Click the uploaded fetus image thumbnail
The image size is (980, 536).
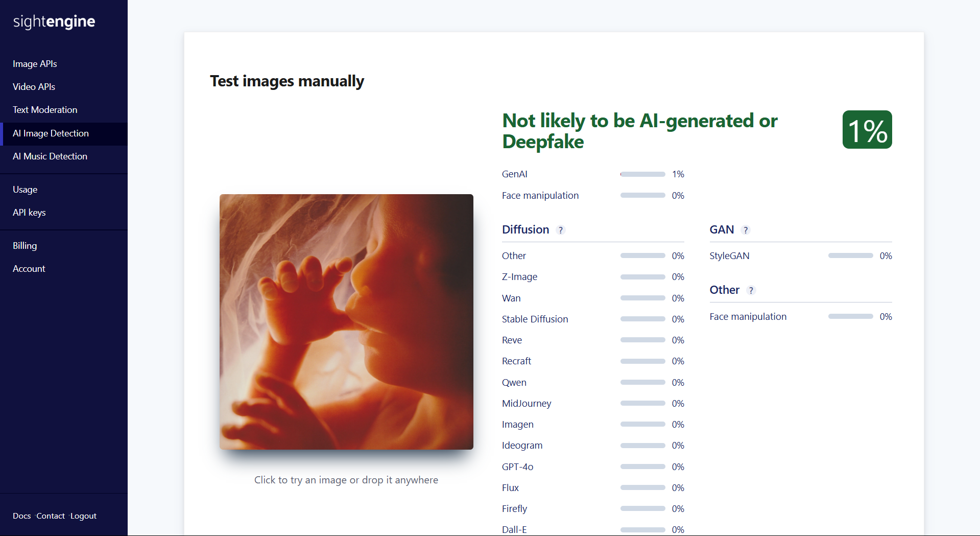[x=346, y=322]
